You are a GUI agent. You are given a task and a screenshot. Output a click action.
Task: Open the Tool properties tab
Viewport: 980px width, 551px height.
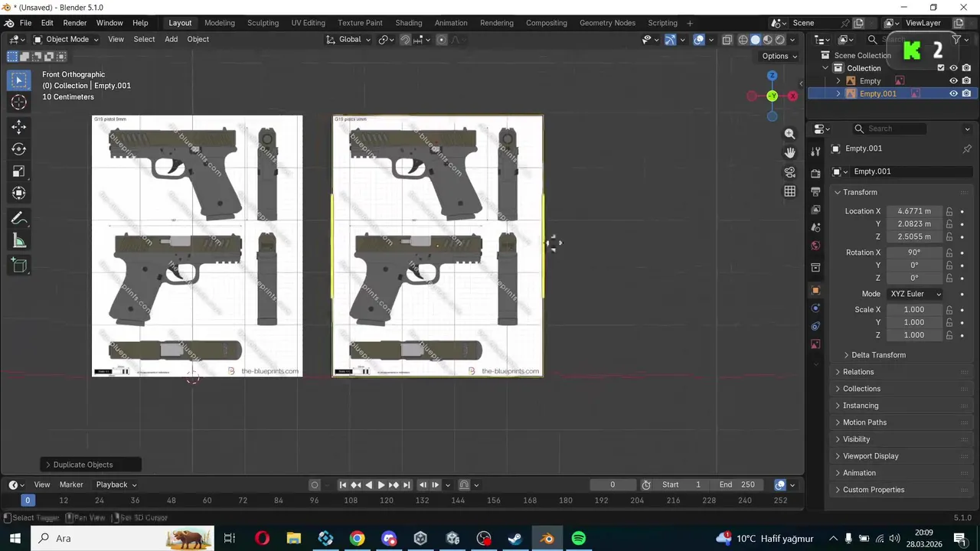pos(815,152)
